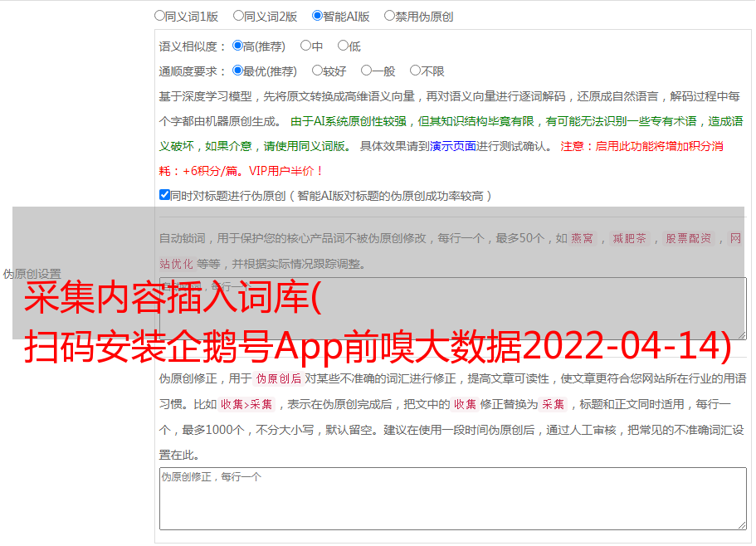Click the 收集>采集 example tag
The height and width of the screenshot is (546, 756).
(x=246, y=404)
